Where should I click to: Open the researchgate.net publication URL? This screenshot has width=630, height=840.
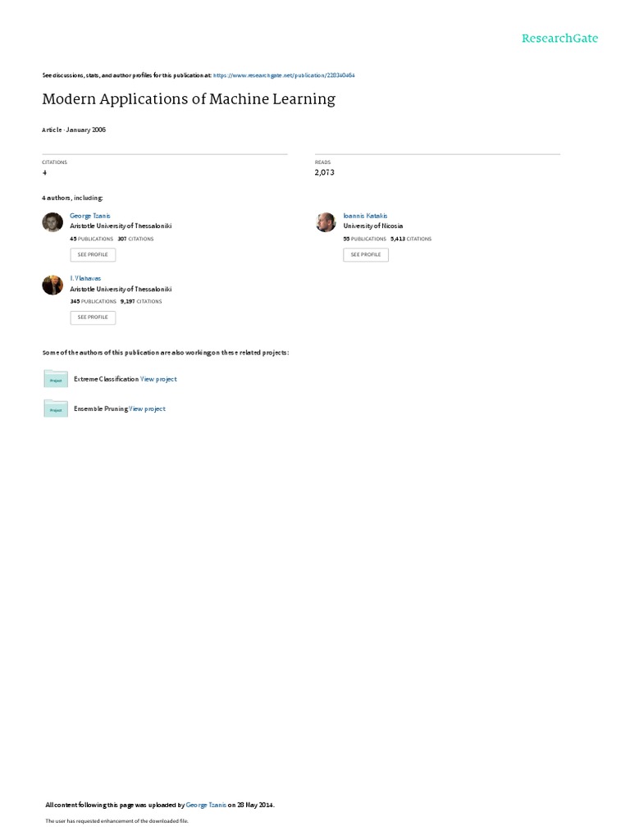click(284, 75)
